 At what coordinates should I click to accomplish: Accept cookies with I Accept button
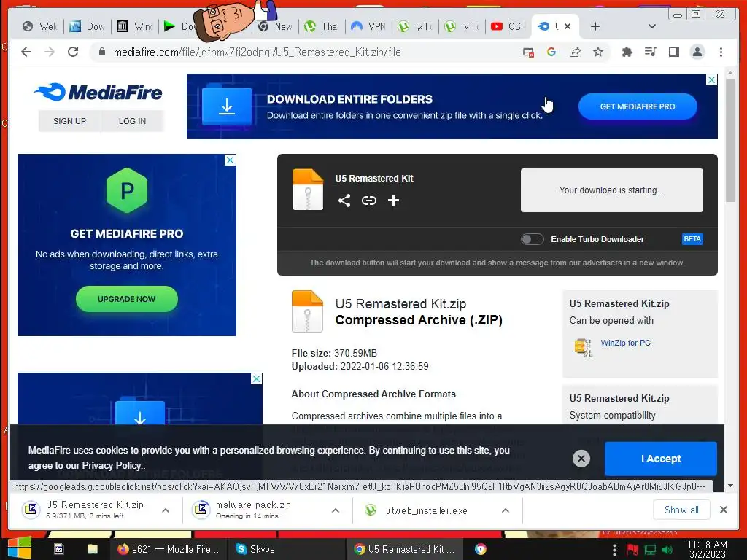pyautogui.click(x=661, y=459)
